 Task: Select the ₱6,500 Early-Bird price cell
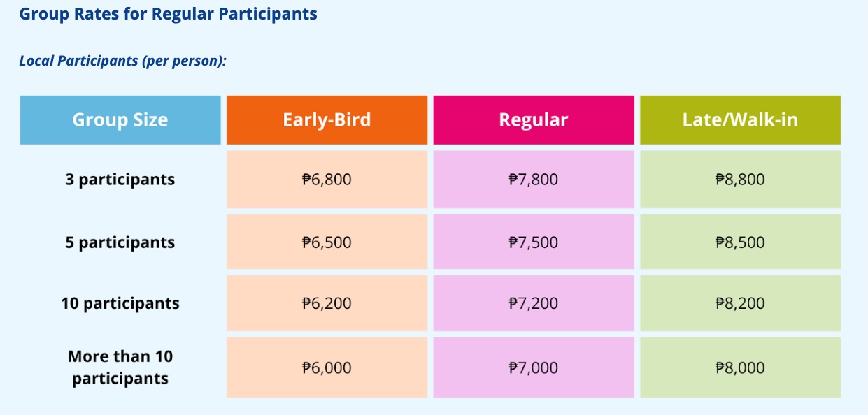click(327, 242)
